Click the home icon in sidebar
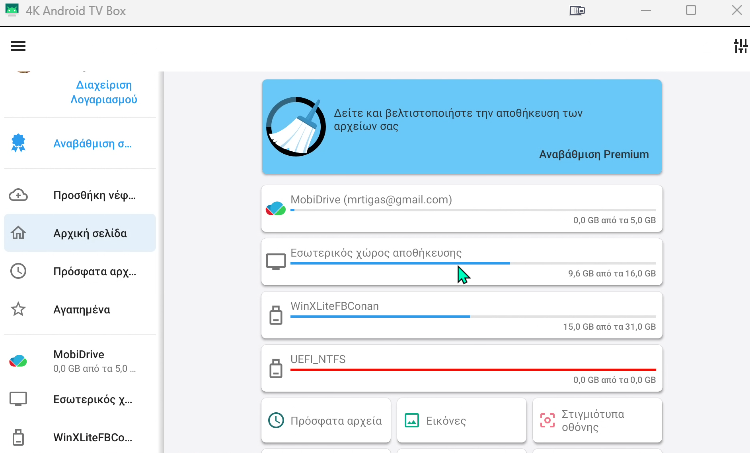Viewport: 750px width, 453px height. [x=18, y=233]
